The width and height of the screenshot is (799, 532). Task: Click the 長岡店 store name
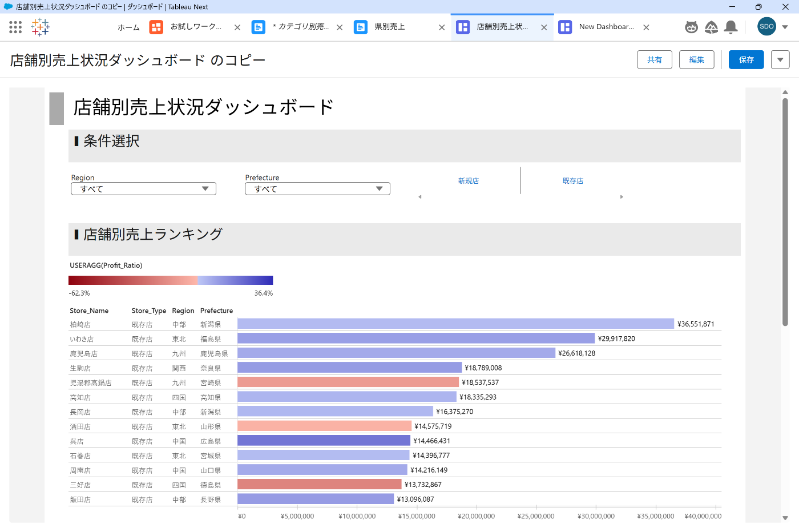80,412
